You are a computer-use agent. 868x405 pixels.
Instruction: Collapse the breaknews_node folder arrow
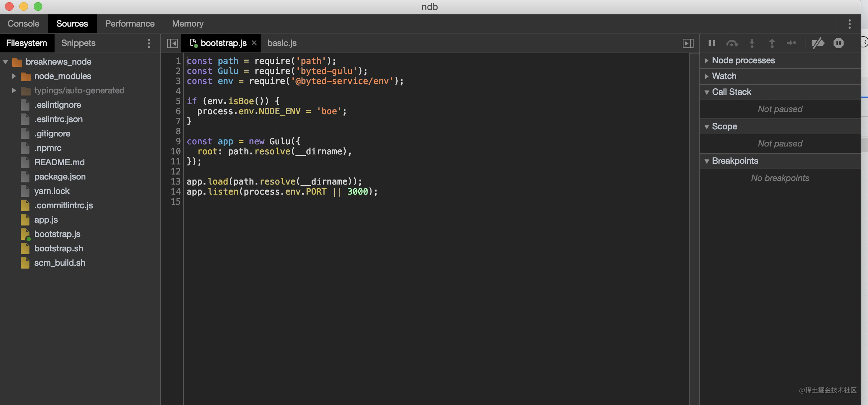(5, 62)
